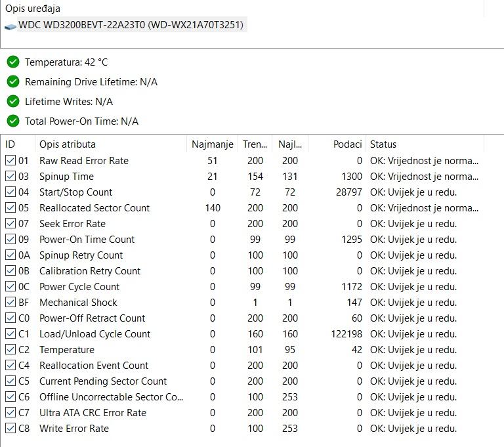Select the Offline Uncorrectable Sector Co... attribute name
The height and width of the screenshot is (447, 504).
(x=111, y=397)
